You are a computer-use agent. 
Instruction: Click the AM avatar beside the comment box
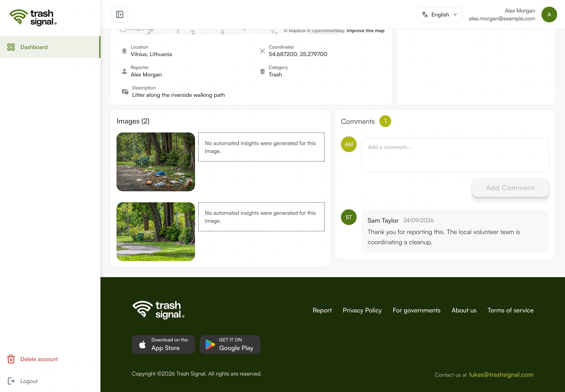click(349, 144)
